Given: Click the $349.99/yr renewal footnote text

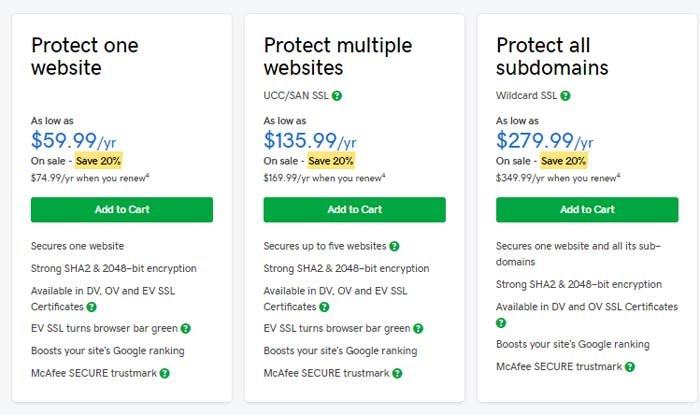Looking at the screenshot, I should [x=558, y=178].
